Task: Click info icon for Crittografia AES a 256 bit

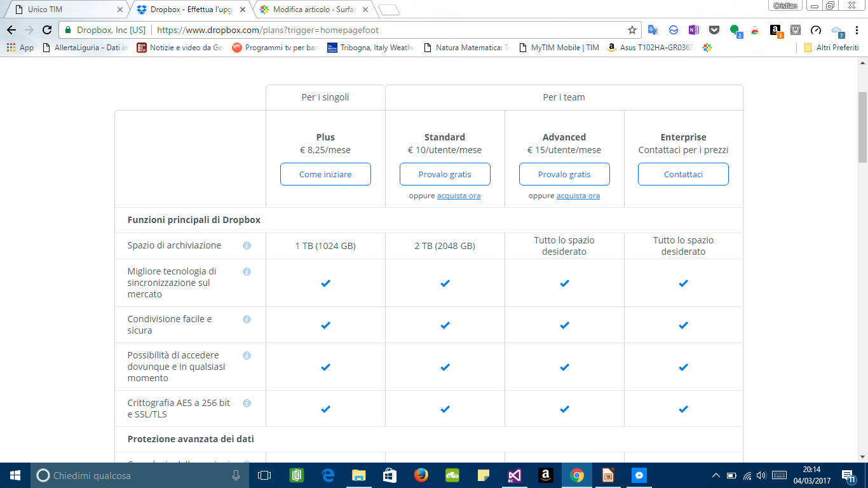Action: click(247, 403)
